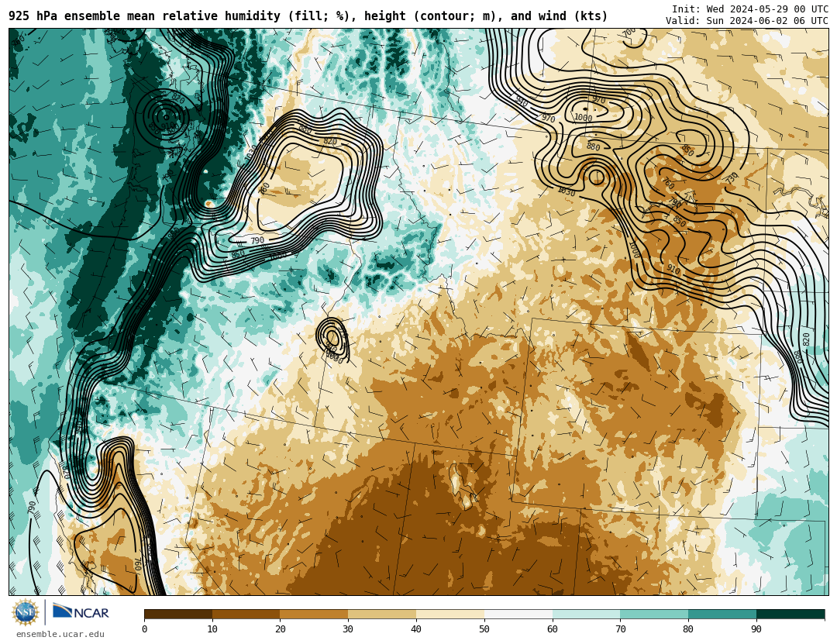
Task: Click the colorbar tick label 50
Action: pyautogui.click(x=484, y=629)
